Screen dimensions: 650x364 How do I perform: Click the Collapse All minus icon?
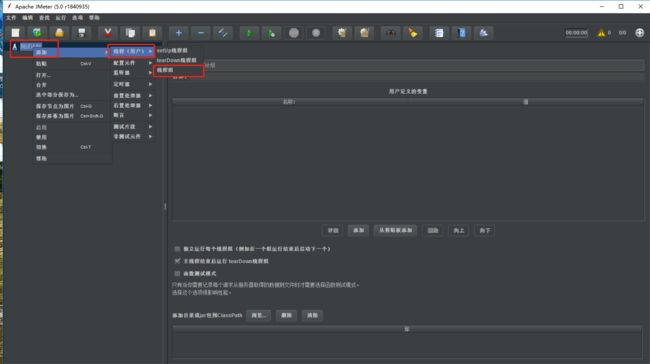(201, 33)
